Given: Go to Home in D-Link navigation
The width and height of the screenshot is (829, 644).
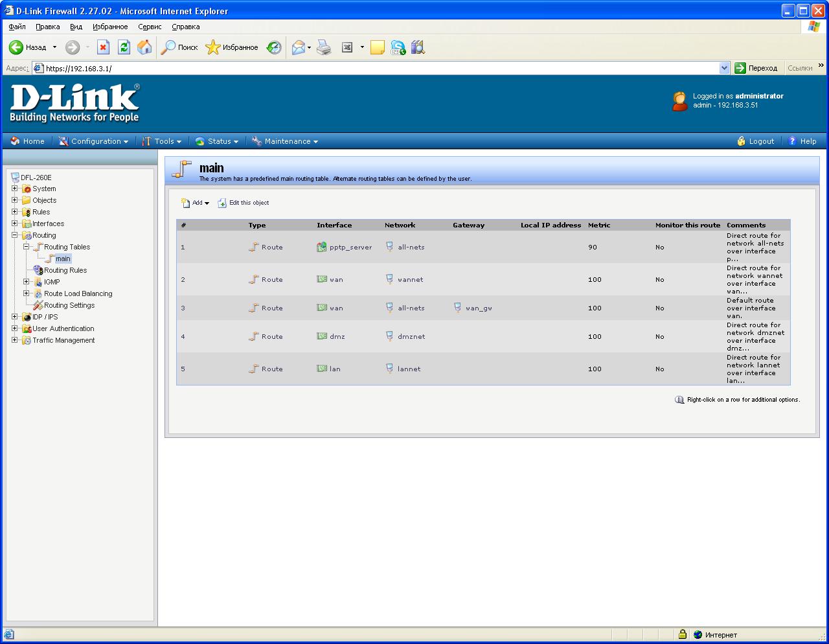Looking at the screenshot, I should tap(27, 141).
